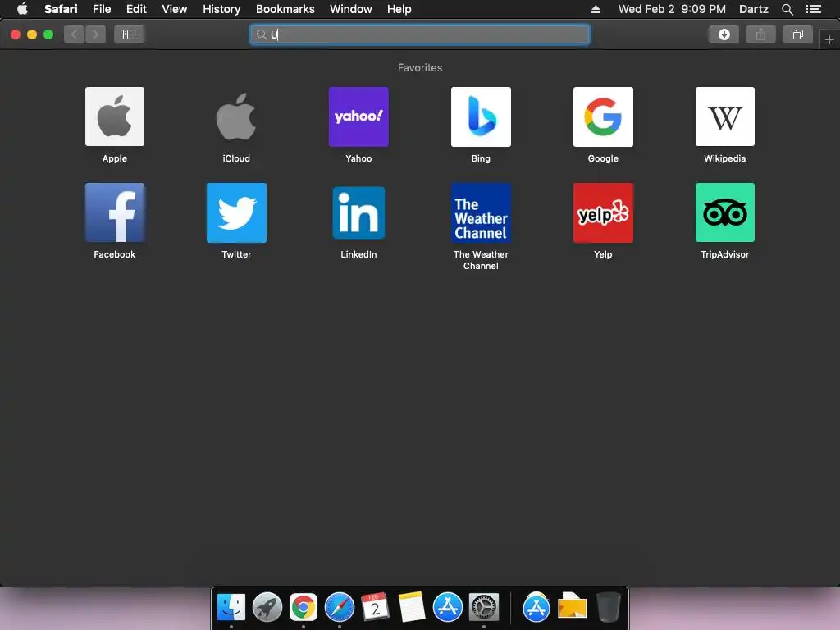Add a new tab with plus button

(x=829, y=39)
